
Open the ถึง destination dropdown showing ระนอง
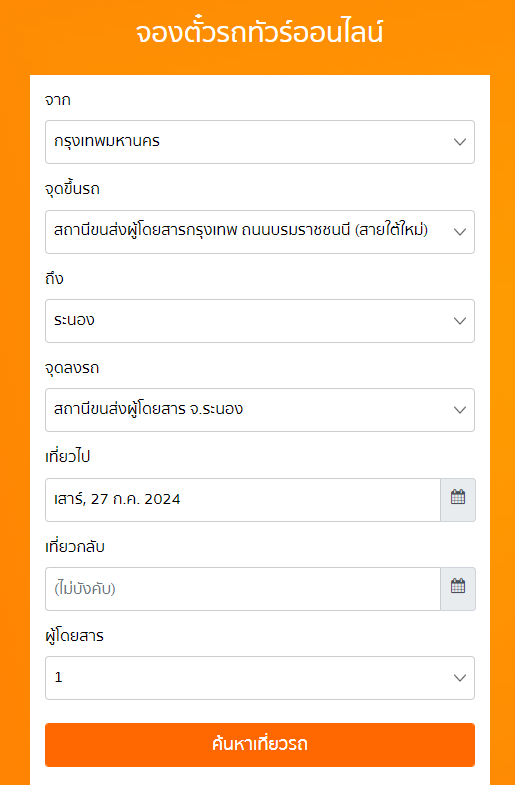pyautogui.click(x=260, y=321)
